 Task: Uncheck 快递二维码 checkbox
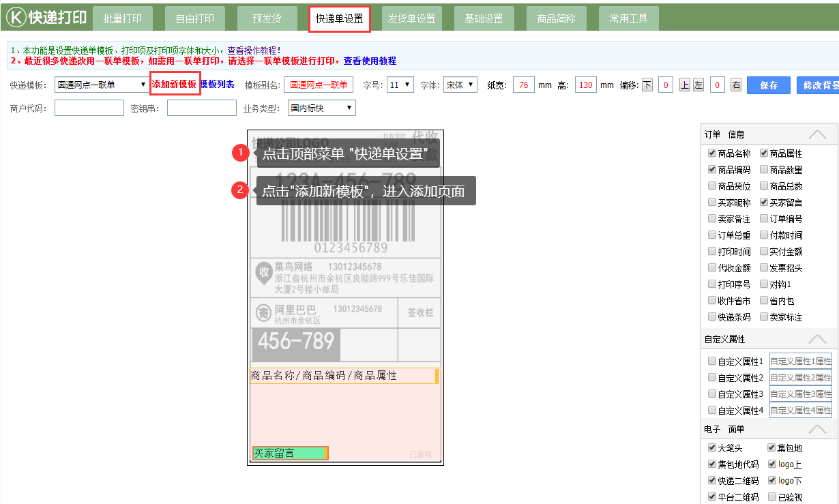coord(712,480)
